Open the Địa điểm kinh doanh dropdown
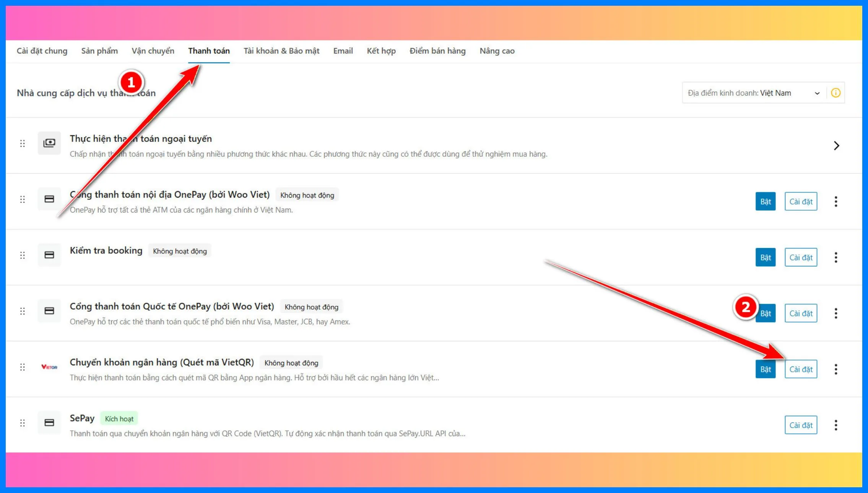The width and height of the screenshot is (868, 493). (753, 93)
